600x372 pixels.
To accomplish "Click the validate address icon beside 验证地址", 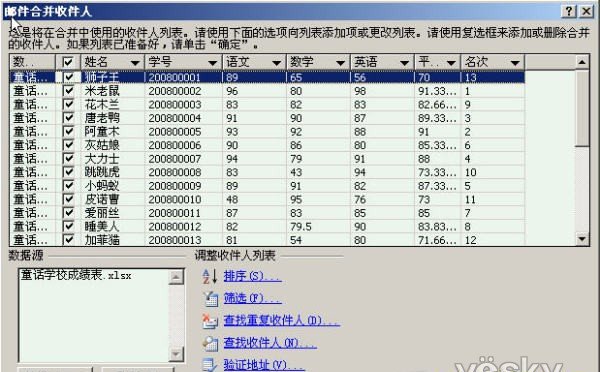I will click(x=210, y=365).
